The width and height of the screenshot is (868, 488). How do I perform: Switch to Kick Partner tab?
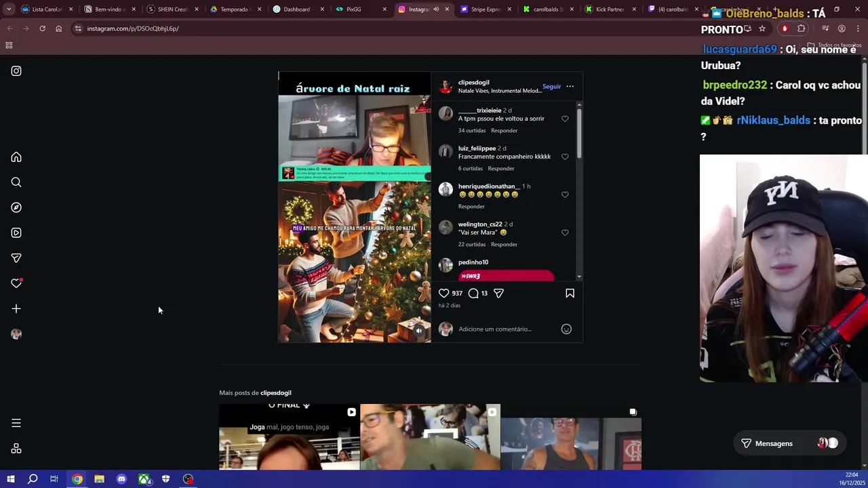click(610, 9)
